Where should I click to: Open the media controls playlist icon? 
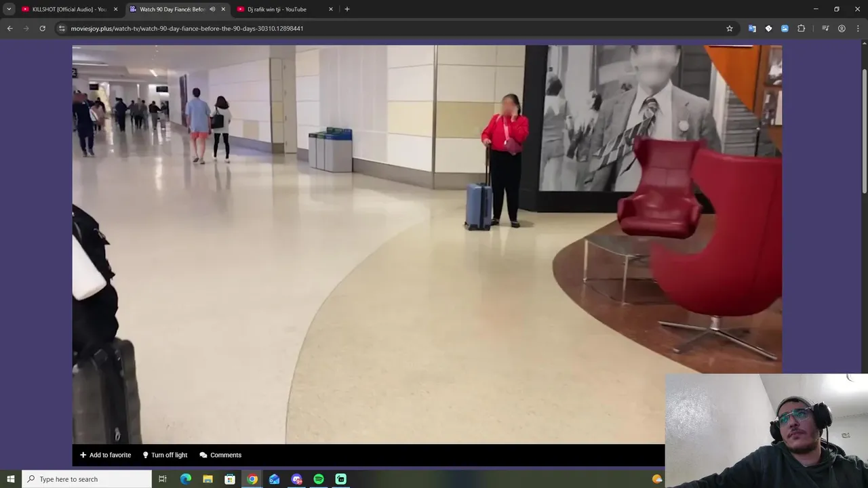825,28
